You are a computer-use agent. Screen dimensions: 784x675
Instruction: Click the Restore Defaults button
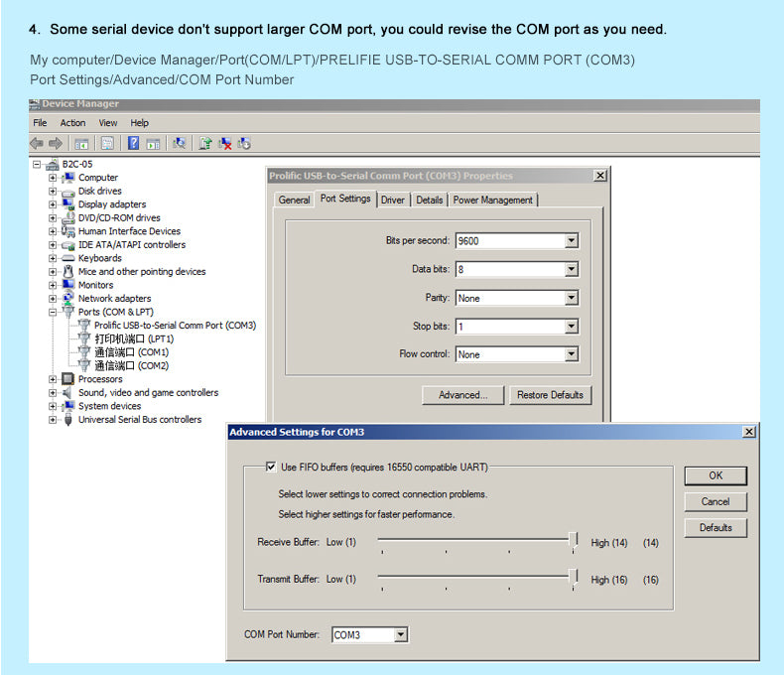coord(550,395)
